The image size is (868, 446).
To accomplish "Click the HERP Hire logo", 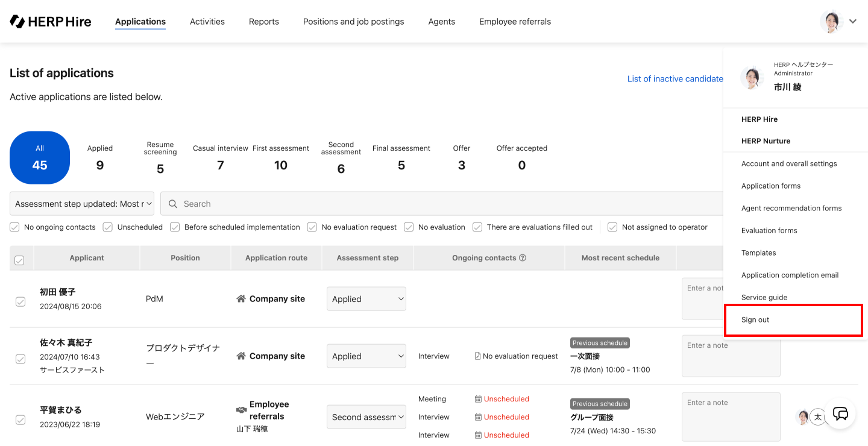I will (51, 22).
